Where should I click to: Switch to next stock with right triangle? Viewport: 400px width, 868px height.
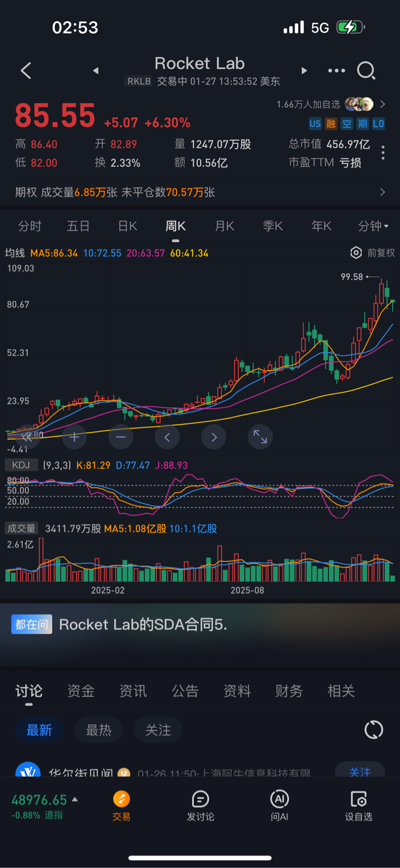click(304, 70)
